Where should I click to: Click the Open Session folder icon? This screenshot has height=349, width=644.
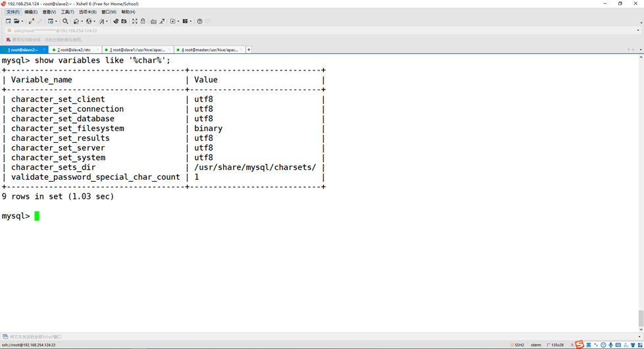click(16, 21)
